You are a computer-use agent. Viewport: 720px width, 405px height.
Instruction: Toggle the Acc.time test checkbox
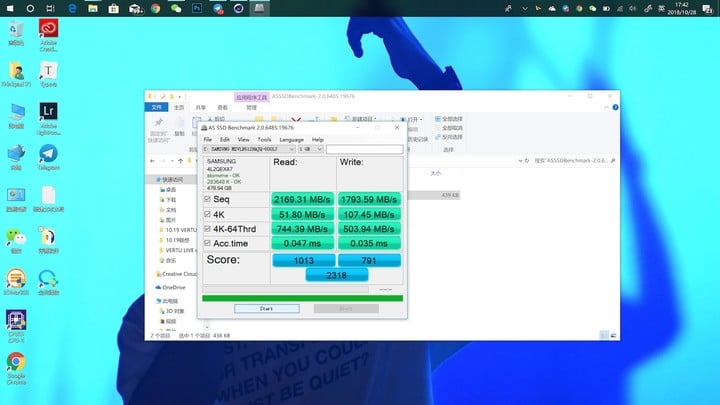(x=207, y=243)
